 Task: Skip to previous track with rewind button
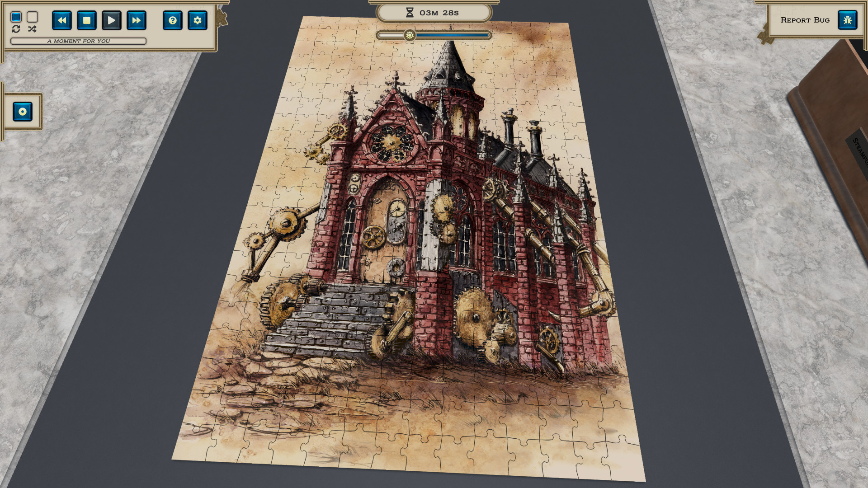click(x=62, y=20)
